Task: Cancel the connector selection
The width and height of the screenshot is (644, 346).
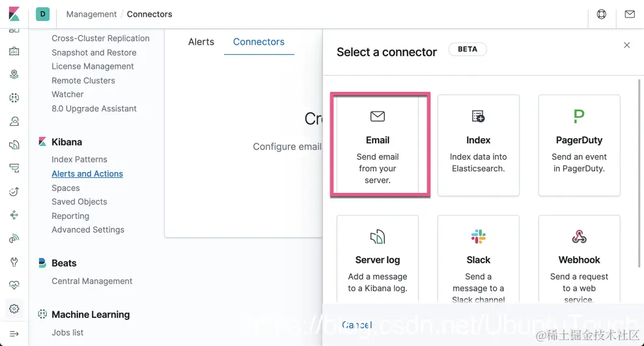Action: click(x=357, y=325)
